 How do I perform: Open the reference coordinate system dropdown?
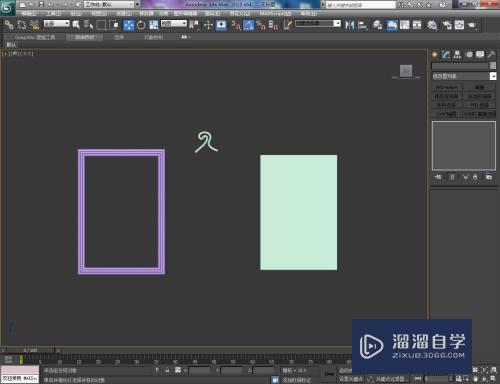click(x=174, y=24)
